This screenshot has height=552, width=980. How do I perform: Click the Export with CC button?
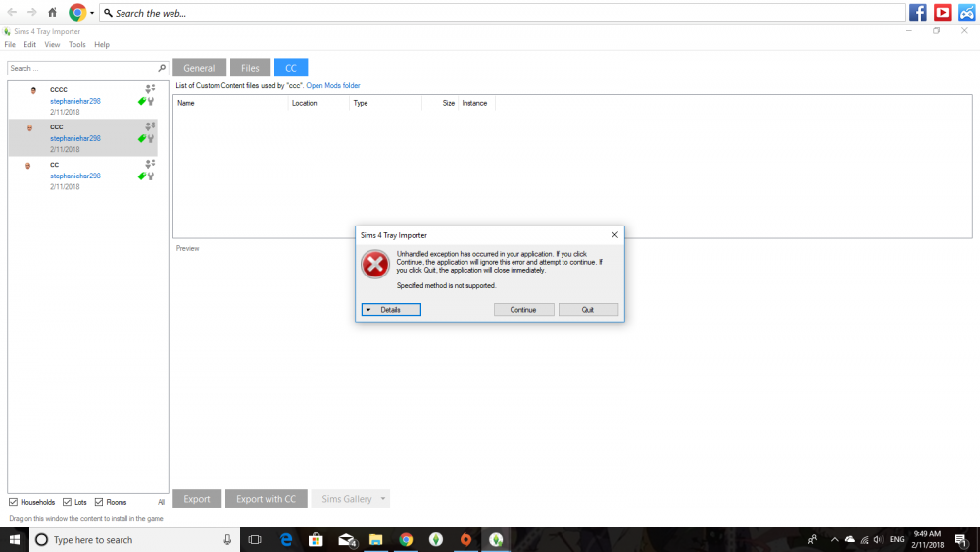[267, 499]
